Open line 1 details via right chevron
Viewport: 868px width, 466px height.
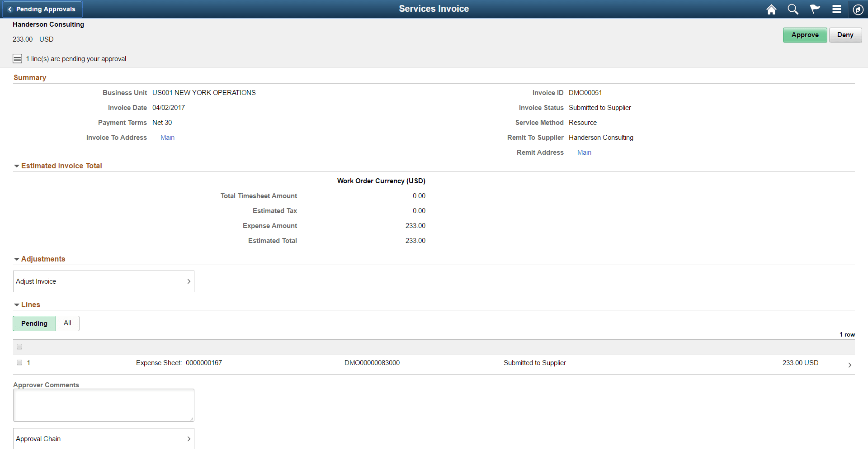[x=849, y=365]
